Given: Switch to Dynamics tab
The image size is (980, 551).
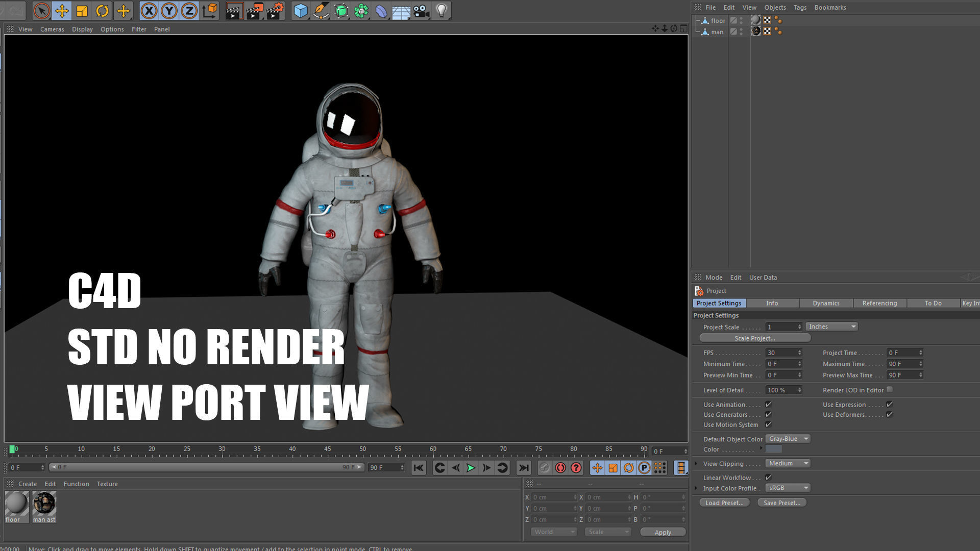Looking at the screenshot, I should (x=826, y=303).
